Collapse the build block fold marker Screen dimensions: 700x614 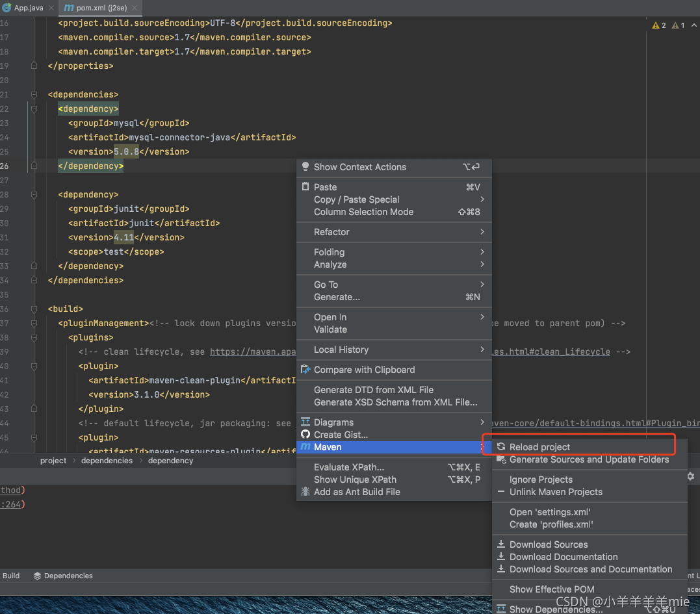(34, 309)
